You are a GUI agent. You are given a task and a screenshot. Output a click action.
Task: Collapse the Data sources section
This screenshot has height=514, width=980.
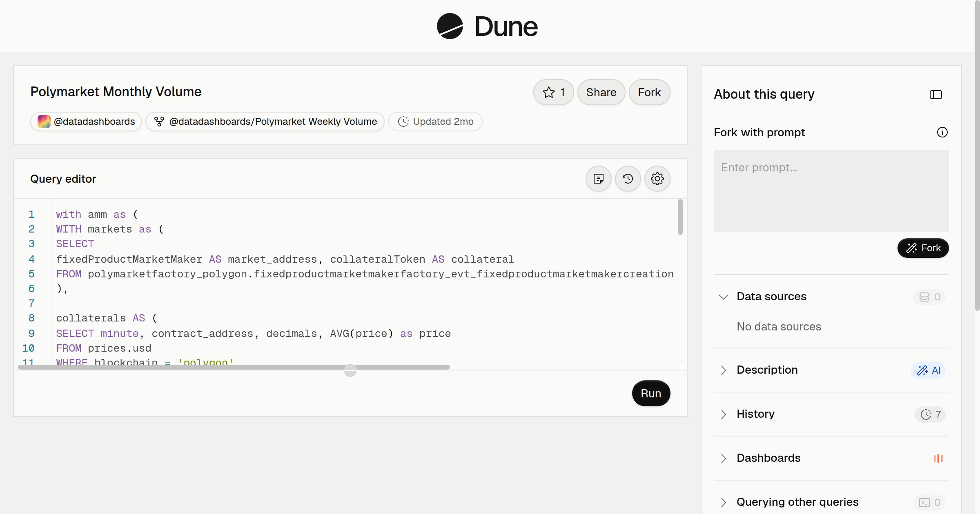(x=723, y=297)
